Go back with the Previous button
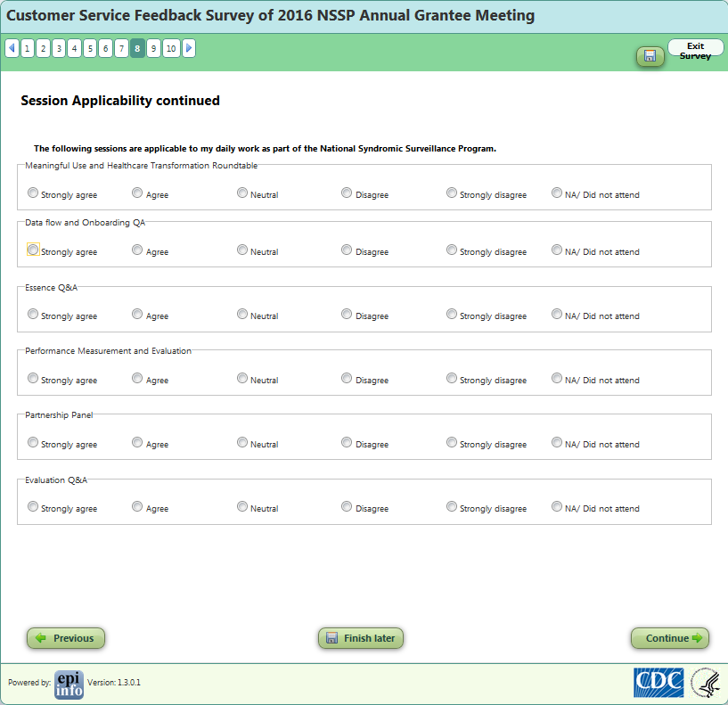 (65, 638)
